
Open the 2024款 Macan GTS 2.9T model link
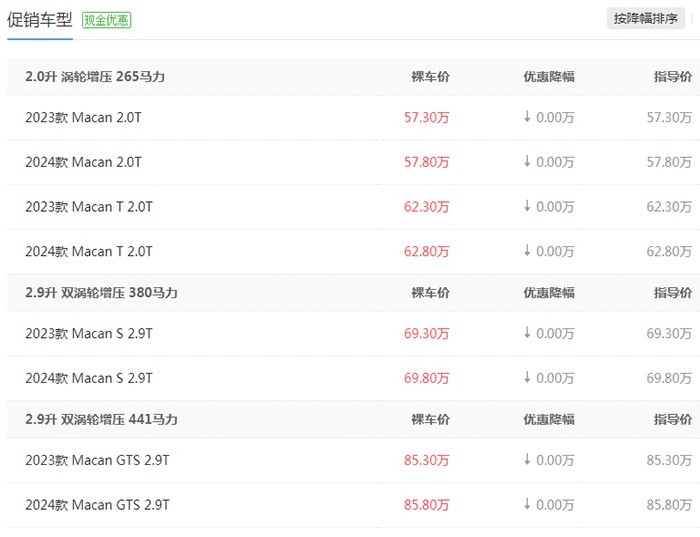click(x=97, y=505)
